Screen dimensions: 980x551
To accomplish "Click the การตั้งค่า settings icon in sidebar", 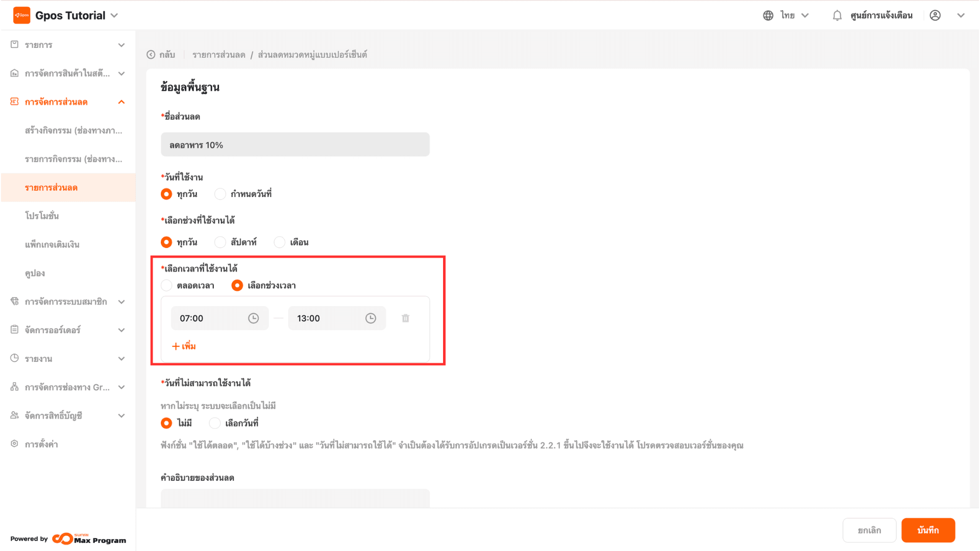I will (14, 444).
